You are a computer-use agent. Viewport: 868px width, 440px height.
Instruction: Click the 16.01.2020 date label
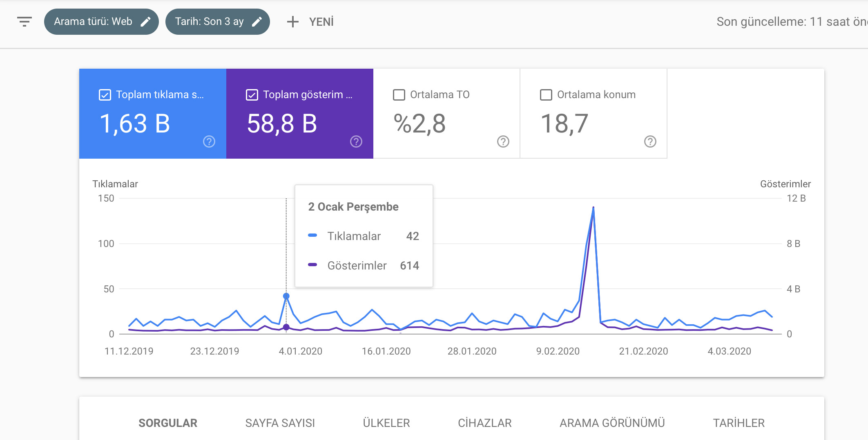coord(386,351)
